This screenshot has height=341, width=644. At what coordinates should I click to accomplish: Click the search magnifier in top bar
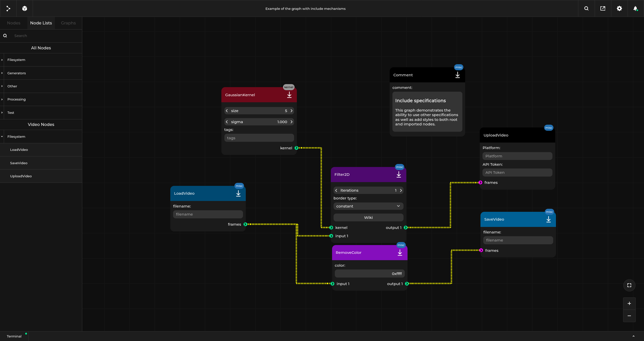(x=586, y=9)
